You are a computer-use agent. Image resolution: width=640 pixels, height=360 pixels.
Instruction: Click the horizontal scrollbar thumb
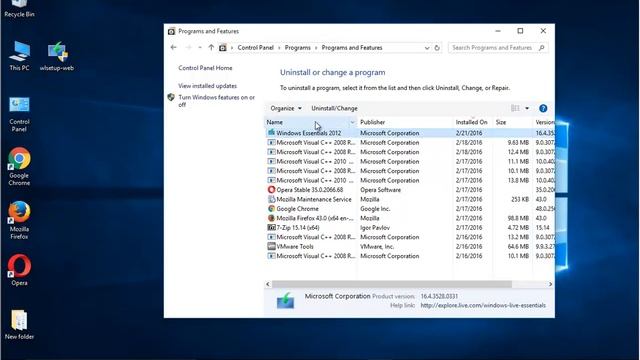[x=392, y=284]
